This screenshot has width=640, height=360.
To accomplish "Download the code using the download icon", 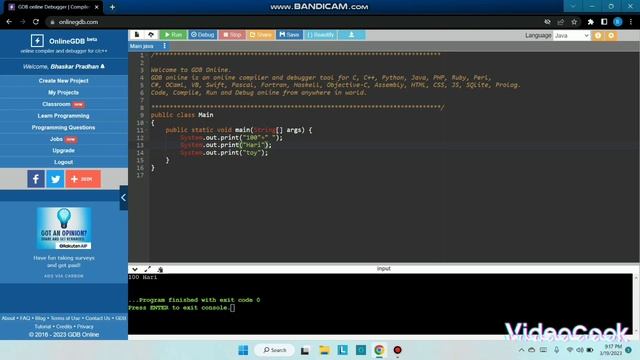I will 351,35.
